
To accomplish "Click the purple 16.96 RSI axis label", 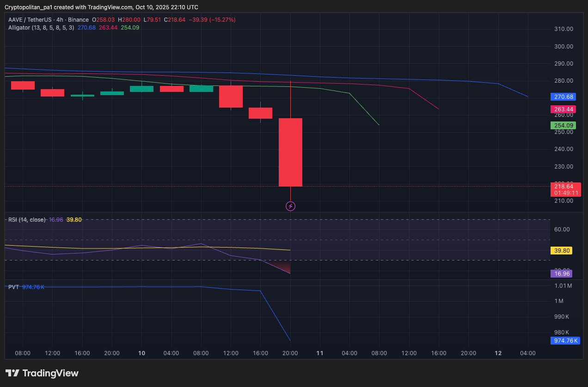I will click(562, 273).
